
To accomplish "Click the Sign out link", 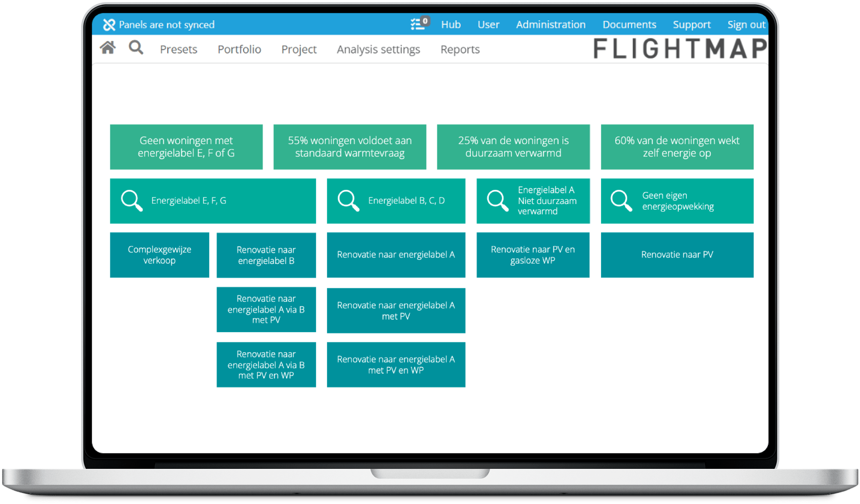I will pos(746,24).
